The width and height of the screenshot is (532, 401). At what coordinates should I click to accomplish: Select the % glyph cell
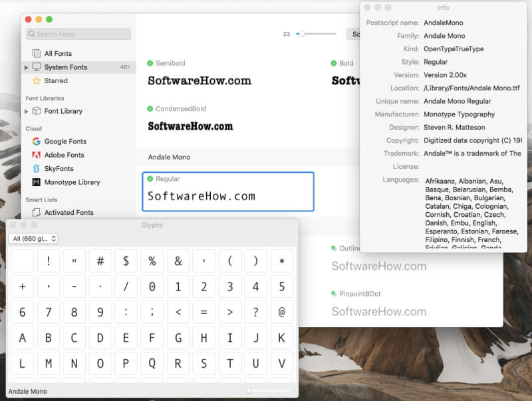click(x=152, y=261)
